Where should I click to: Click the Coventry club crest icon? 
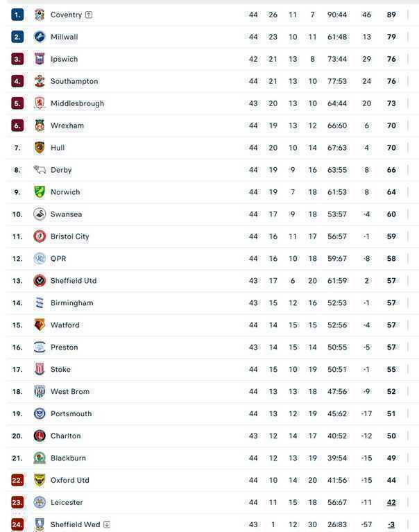click(40, 15)
